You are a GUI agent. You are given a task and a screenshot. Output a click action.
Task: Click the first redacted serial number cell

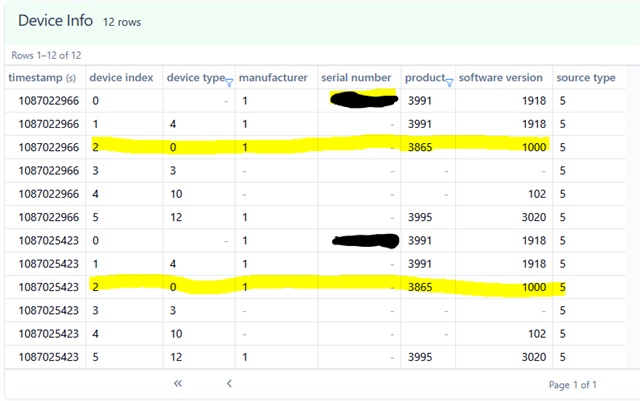point(361,100)
